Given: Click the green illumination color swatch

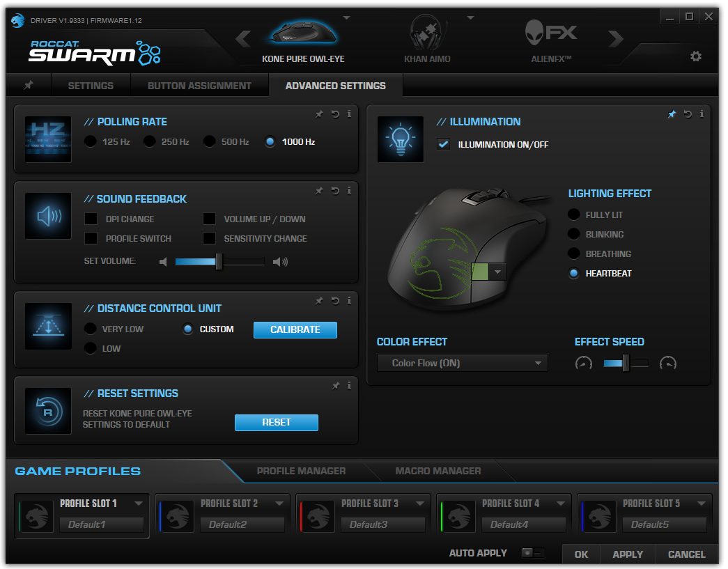Looking at the screenshot, I should point(480,272).
